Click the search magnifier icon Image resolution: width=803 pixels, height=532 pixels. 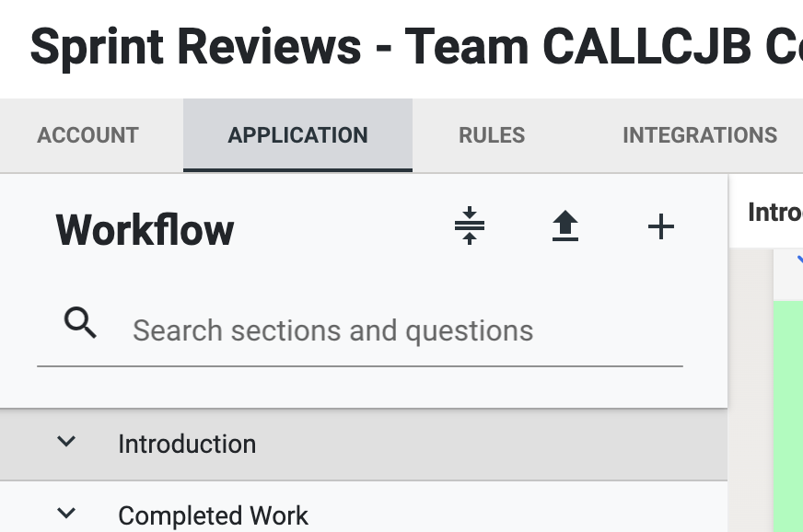click(81, 324)
